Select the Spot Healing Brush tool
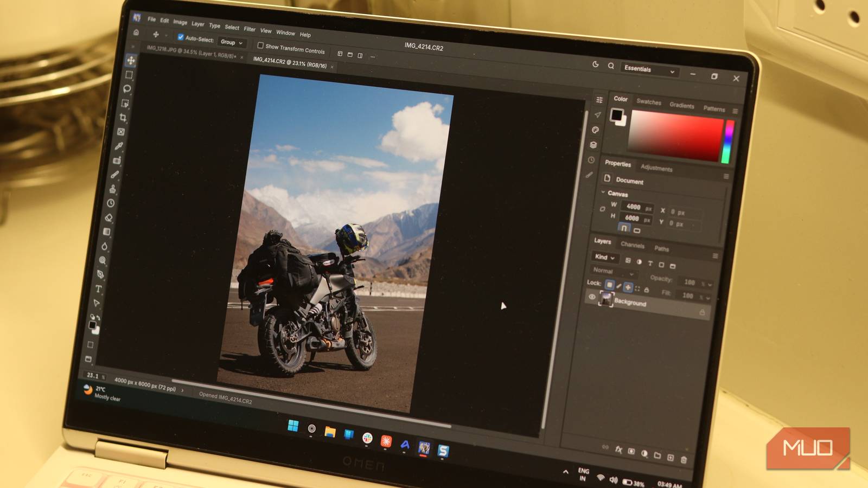 pyautogui.click(x=117, y=160)
